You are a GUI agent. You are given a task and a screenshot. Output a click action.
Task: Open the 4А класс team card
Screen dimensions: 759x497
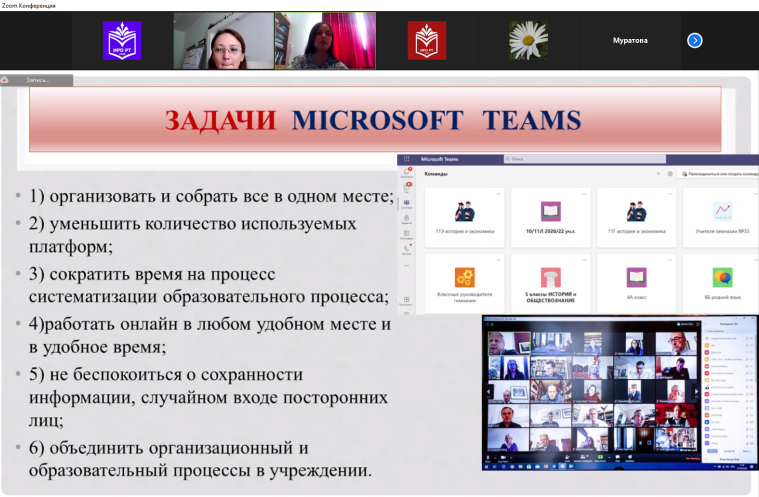click(637, 284)
